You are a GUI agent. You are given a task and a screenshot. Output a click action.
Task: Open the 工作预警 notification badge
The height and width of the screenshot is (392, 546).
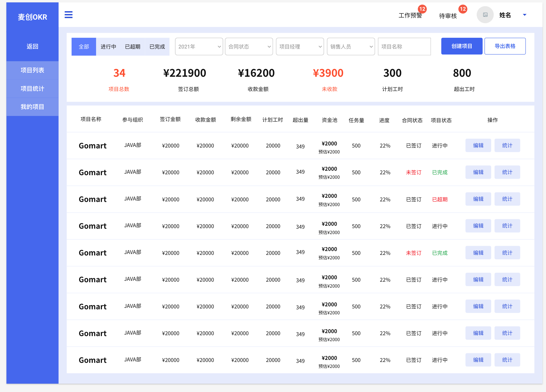[422, 9]
